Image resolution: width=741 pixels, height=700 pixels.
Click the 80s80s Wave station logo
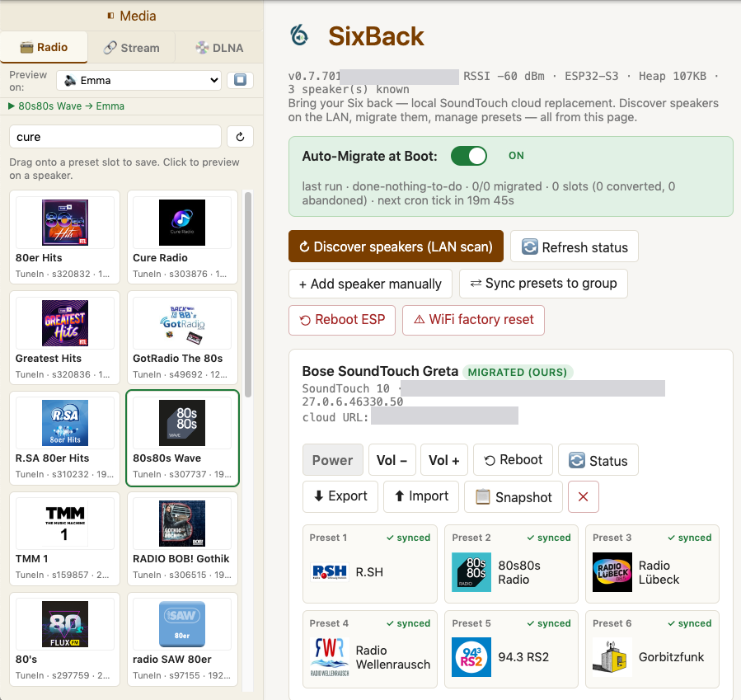point(182,423)
